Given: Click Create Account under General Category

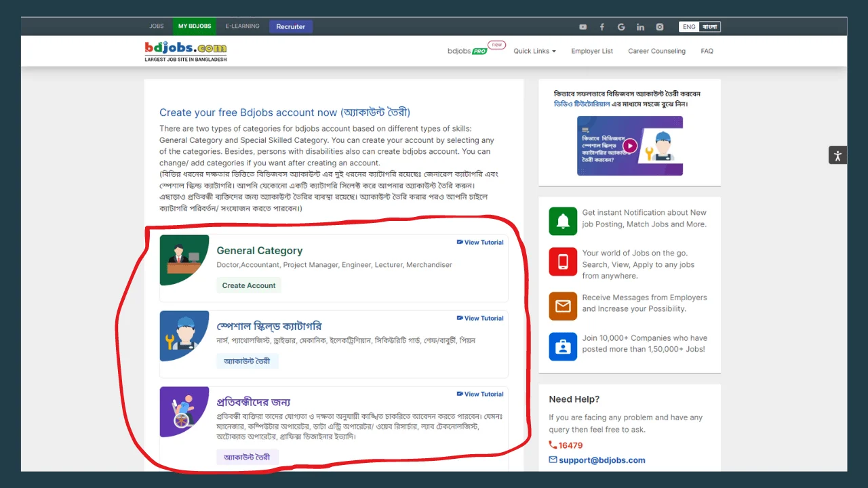Looking at the screenshot, I should 248,285.
